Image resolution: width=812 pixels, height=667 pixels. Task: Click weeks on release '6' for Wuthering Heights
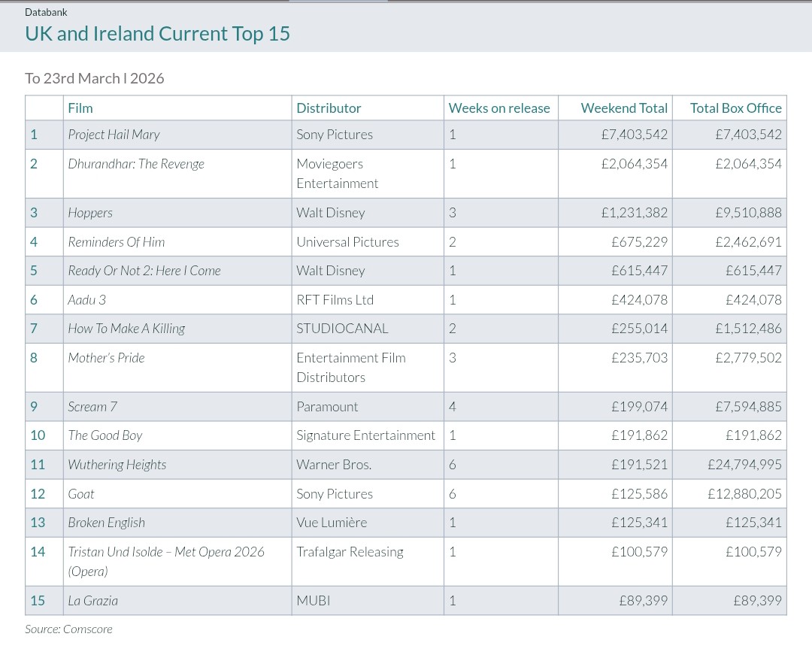[452, 465]
